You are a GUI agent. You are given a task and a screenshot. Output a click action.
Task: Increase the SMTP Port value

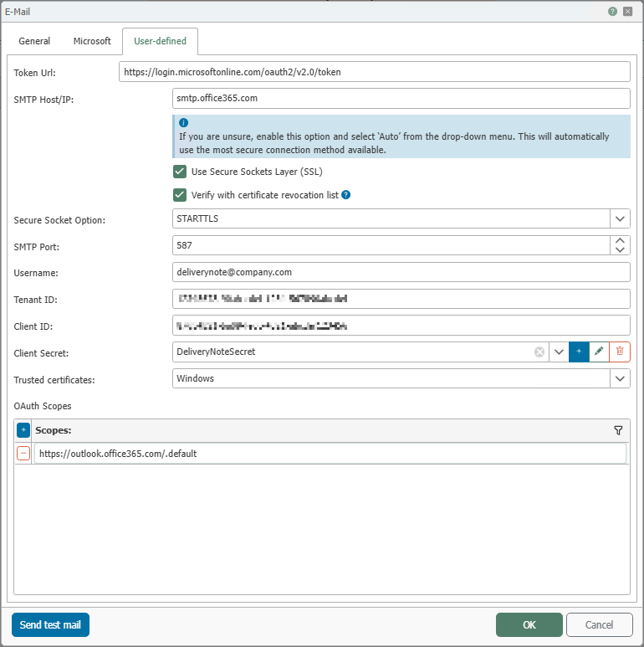pyautogui.click(x=620, y=240)
